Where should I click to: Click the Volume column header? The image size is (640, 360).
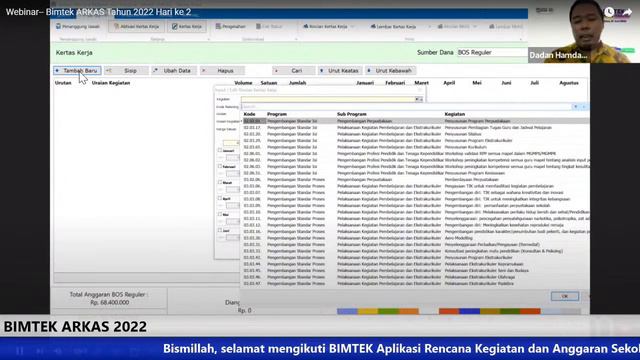pos(243,83)
